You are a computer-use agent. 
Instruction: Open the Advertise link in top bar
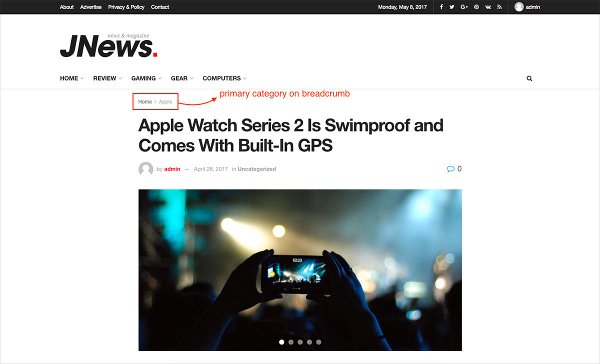pos(91,7)
